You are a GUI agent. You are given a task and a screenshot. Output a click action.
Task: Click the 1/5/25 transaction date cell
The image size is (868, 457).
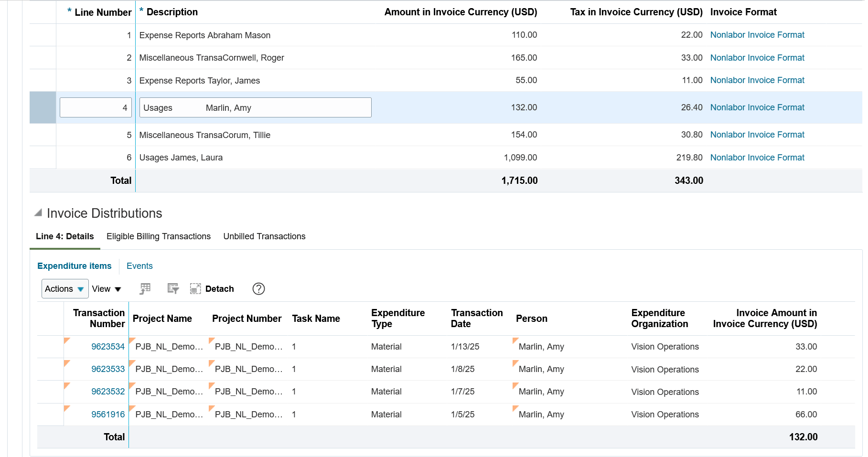463,414
